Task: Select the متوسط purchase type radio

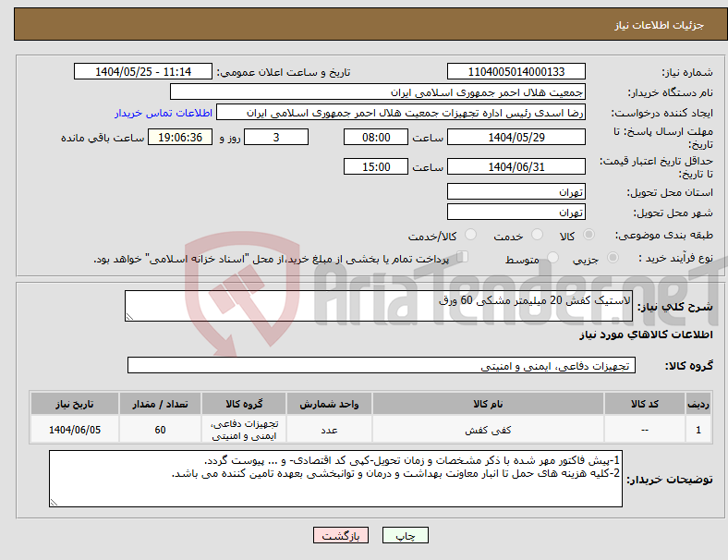Action: [552, 257]
